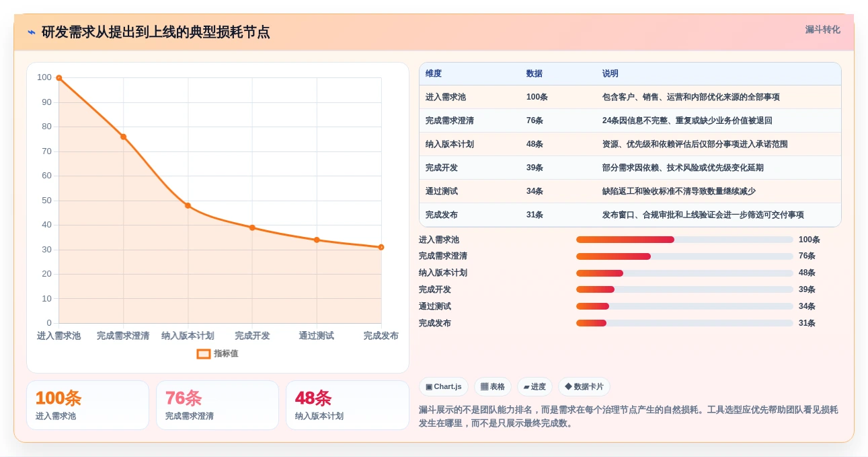This screenshot has height=457, width=868.
Task: Click table value 39条
Action: point(535,168)
